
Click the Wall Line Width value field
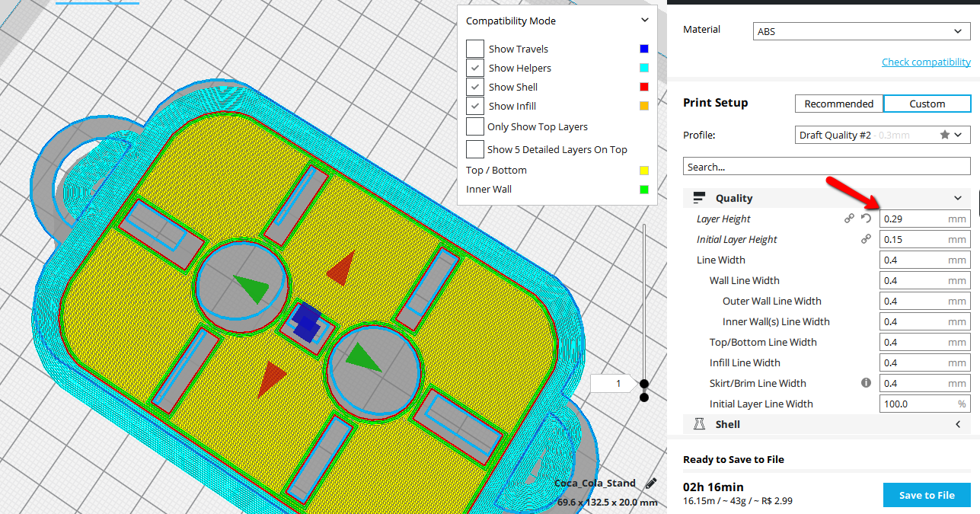[925, 280]
